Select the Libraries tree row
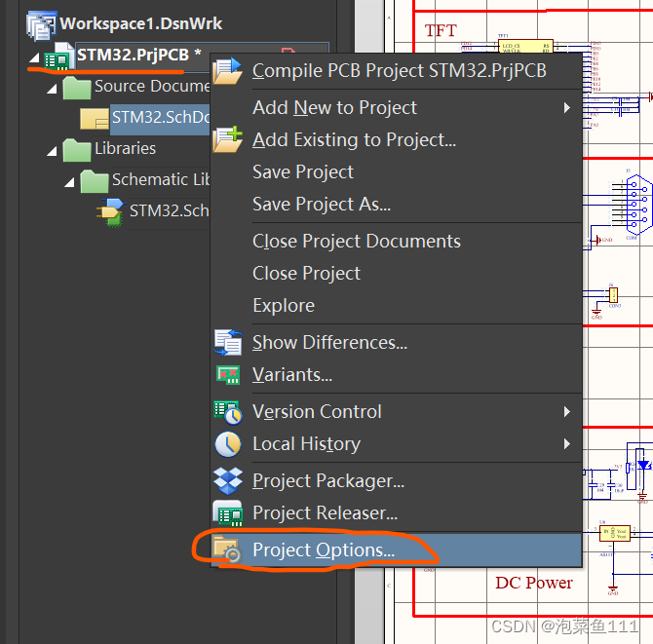This screenshot has height=644, width=653. point(125,149)
